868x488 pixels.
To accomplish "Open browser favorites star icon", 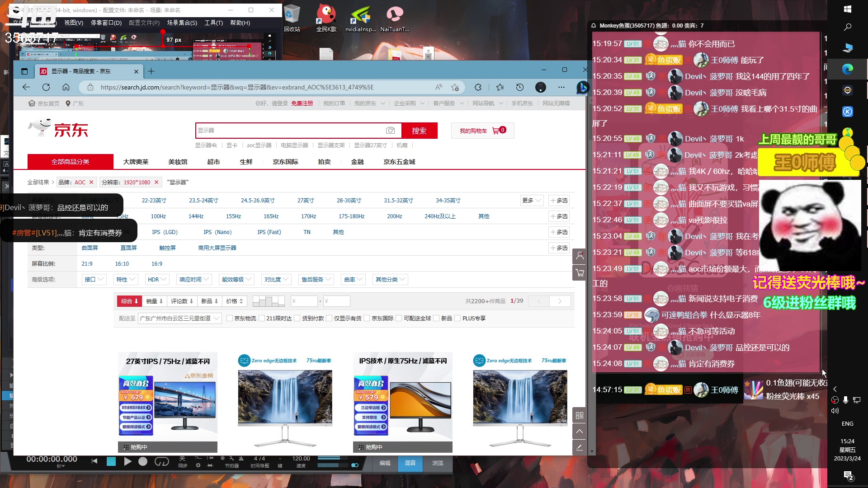I will (500, 87).
